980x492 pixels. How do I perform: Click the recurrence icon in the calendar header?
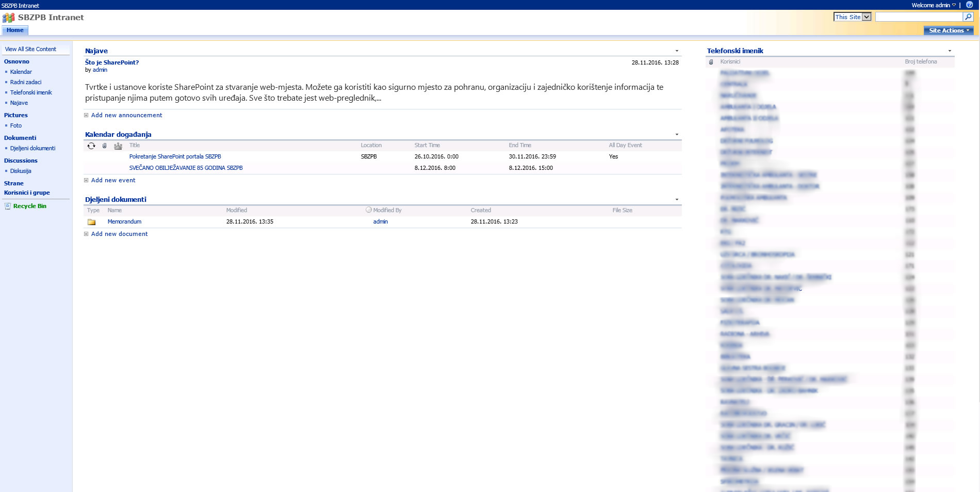[x=91, y=146]
